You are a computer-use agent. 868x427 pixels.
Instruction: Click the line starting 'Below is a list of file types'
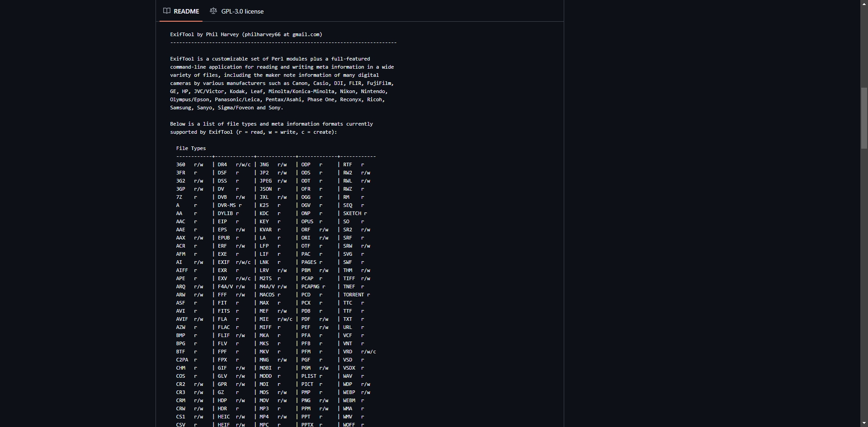tap(271, 124)
